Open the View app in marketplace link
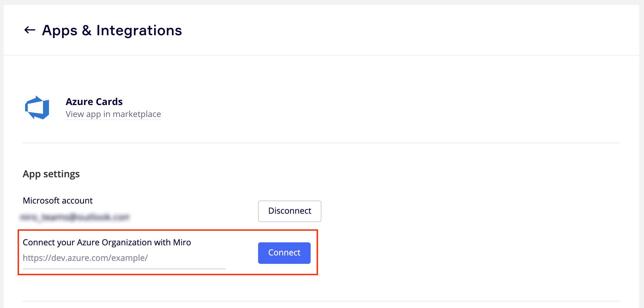644x308 pixels. [113, 114]
